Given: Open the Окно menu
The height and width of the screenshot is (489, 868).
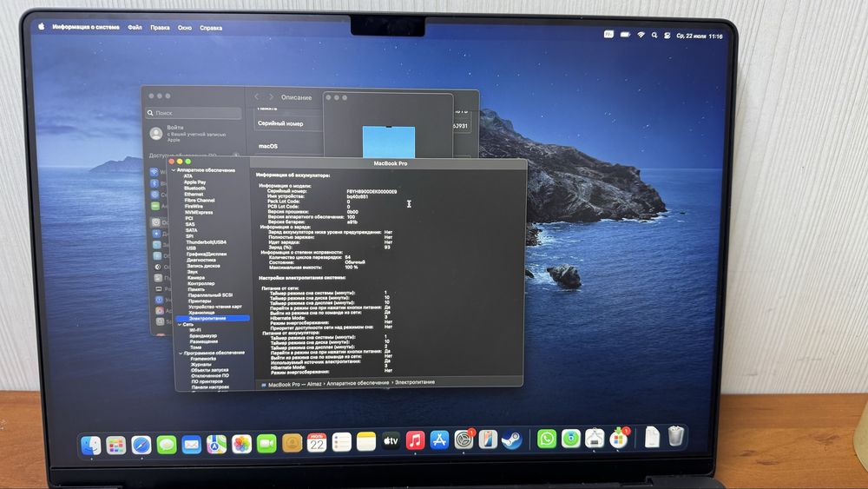Looking at the screenshot, I should pos(184,28).
